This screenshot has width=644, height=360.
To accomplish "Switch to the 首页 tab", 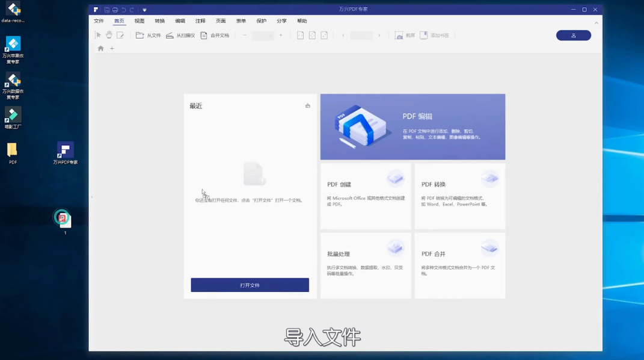I will pyautogui.click(x=119, y=21).
